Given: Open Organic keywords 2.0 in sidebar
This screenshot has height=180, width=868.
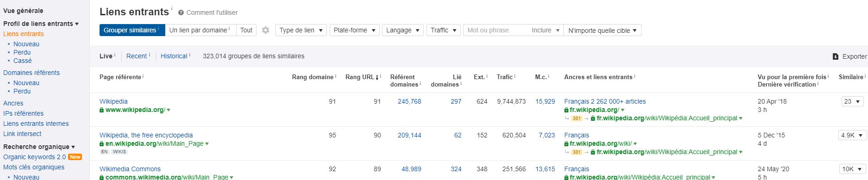Looking at the screenshot, I should [x=34, y=157].
